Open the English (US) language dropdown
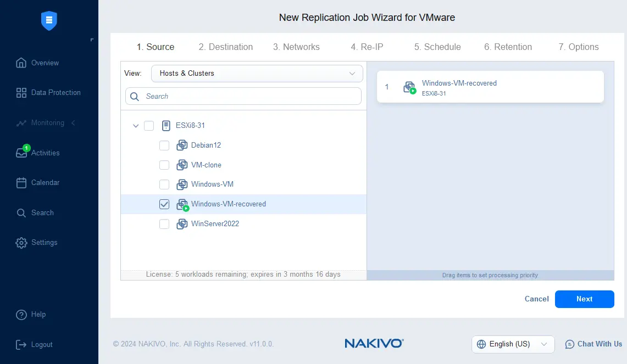 click(513, 344)
